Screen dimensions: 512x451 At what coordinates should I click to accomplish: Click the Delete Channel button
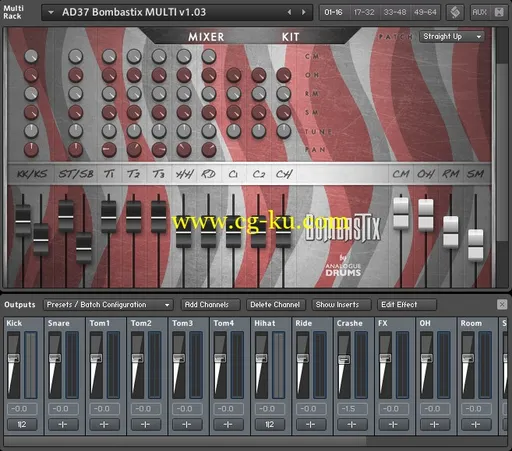click(275, 305)
